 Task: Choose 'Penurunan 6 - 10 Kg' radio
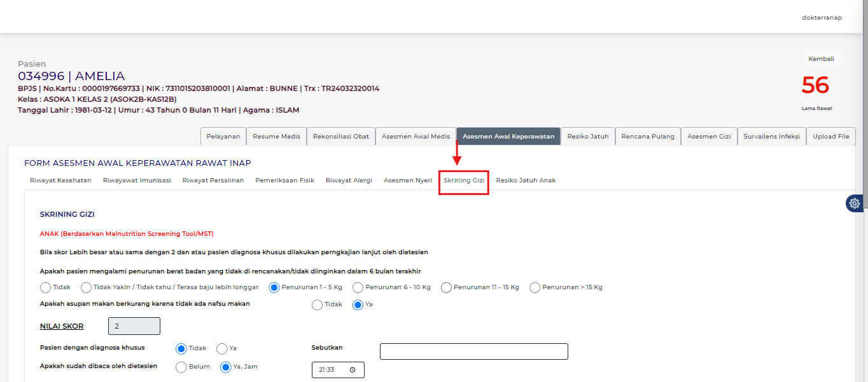358,287
